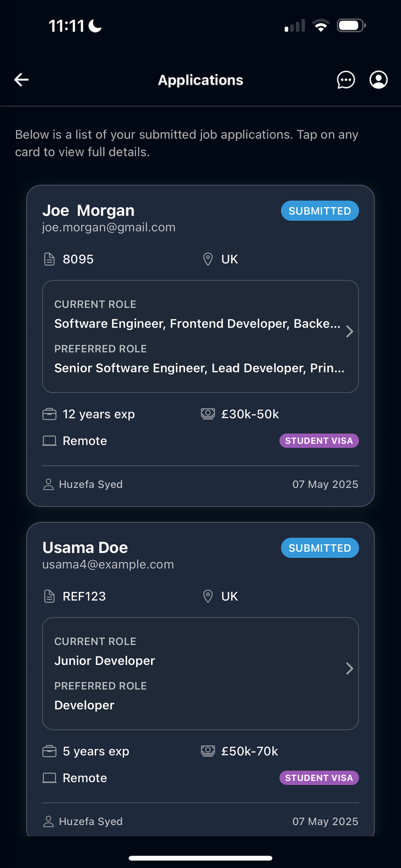The width and height of the screenshot is (401, 868).
Task: Open Joe Morgan application card by name
Action: tap(89, 211)
